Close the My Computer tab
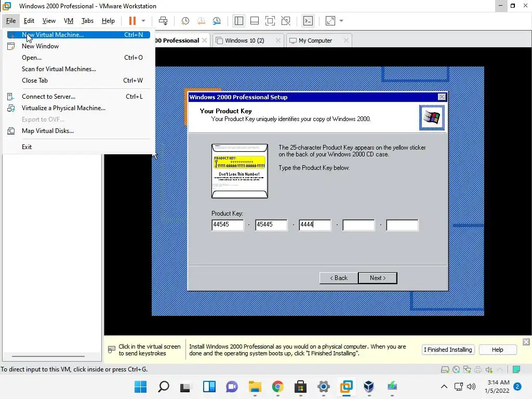This screenshot has width=532, height=399. [x=345, y=41]
